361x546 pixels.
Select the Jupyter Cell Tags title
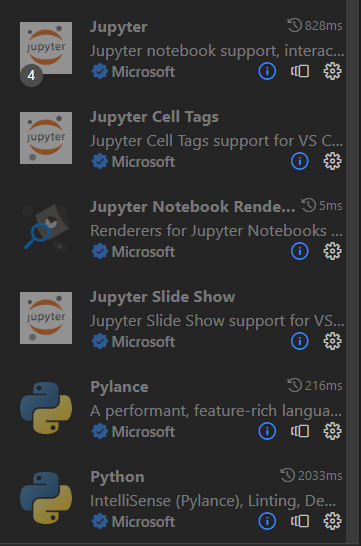point(154,117)
